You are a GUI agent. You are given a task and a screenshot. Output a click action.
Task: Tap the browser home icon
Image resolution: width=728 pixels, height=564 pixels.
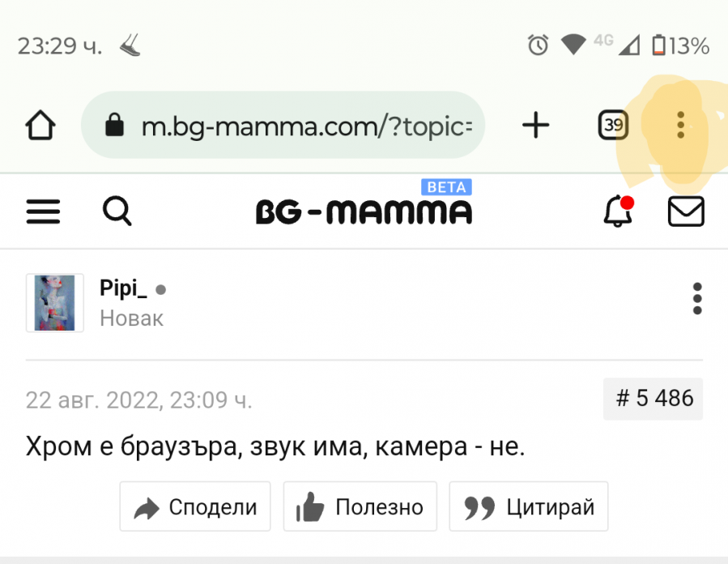tap(40, 126)
